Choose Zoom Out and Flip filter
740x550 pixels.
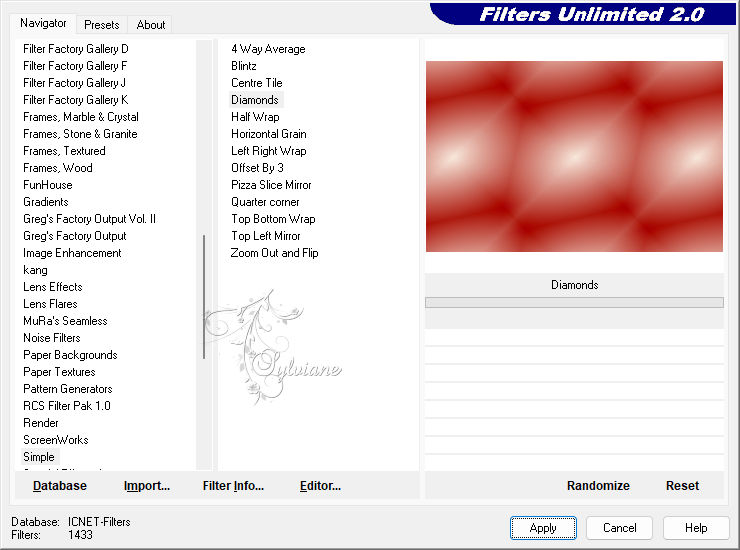[x=274, y=253]
